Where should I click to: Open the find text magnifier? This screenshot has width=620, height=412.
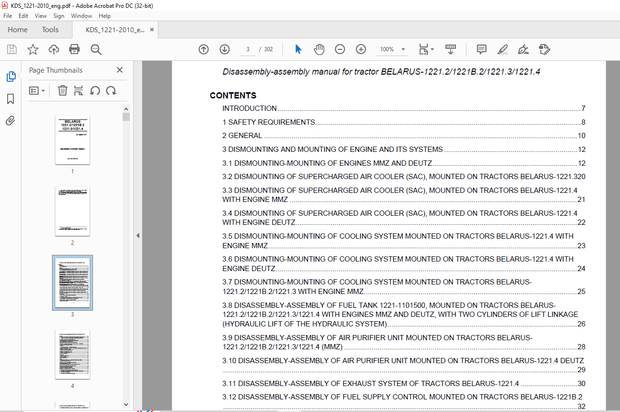tap(96, 49)
